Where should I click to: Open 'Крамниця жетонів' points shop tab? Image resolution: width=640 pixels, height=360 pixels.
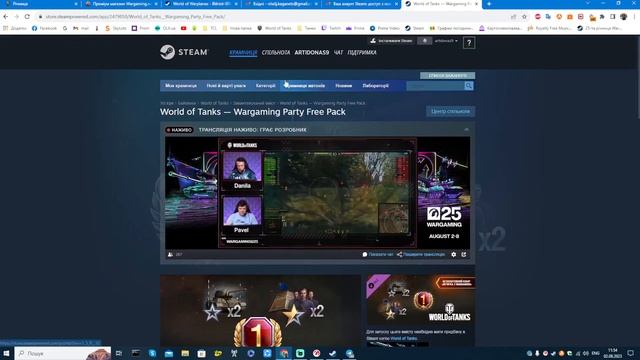pyautogui.click(x=305, y=86)
